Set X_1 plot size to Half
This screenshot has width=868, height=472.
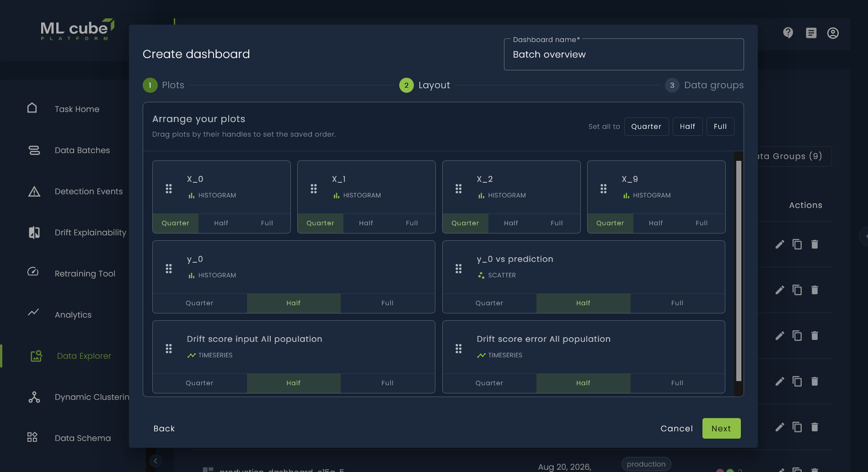point(366,223)
